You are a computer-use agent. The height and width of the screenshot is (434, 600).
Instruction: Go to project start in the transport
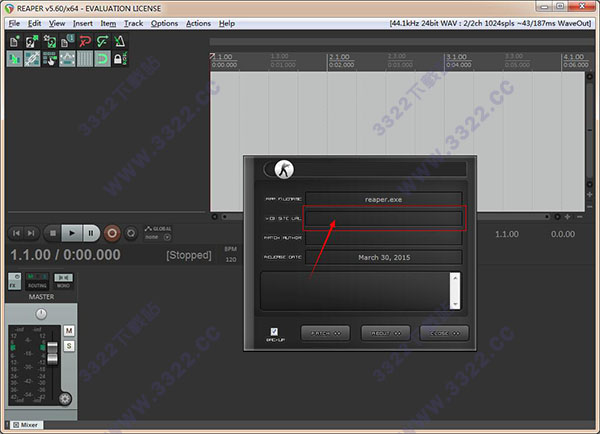click(x=16, y=233)
